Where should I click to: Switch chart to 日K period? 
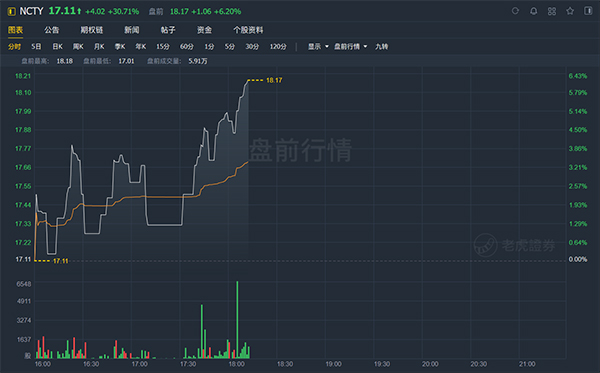(57, 47)
